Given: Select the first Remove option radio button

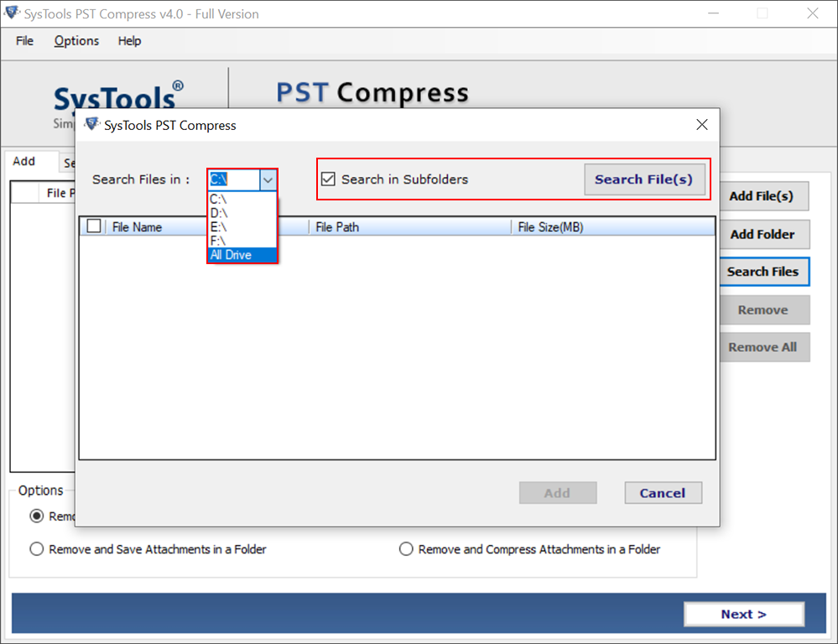Looking at the screenshot, I should pyautogui.click(x=36, y=517).
